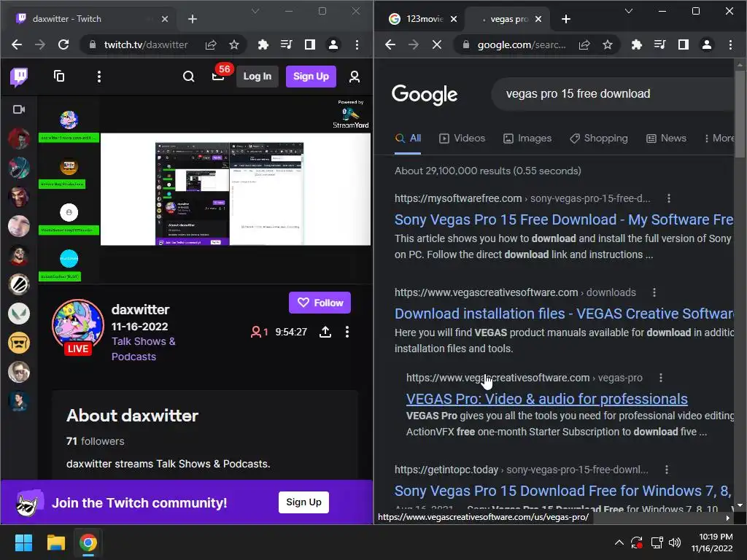
Task: Select the Videos search tab
Action: [462, 139]
